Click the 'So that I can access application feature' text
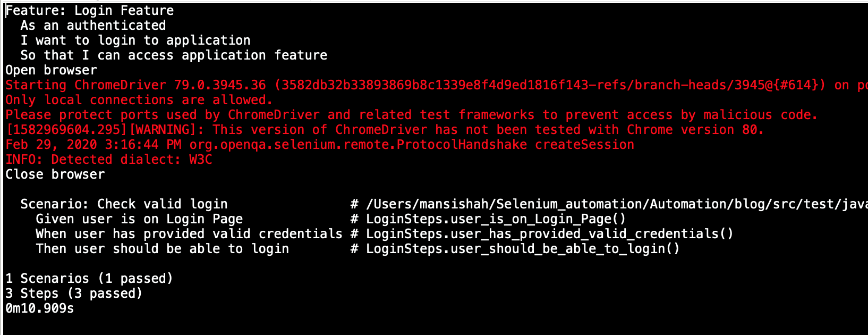This screenshot has height=335, width=868. coord(174,55)
